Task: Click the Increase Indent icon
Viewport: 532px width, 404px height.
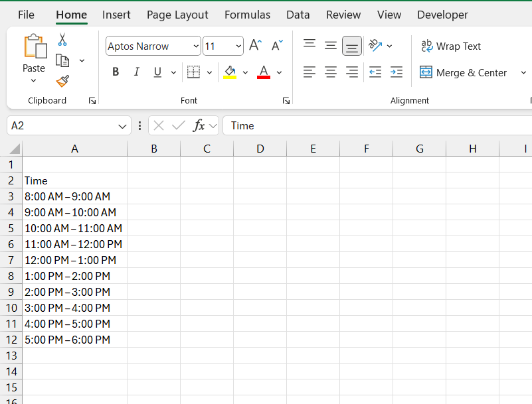Action: [x=397, y=72]
